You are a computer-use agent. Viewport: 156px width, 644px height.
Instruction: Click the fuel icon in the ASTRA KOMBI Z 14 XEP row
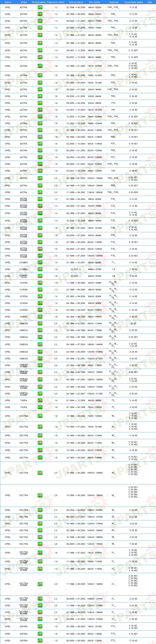coord(40,220)
